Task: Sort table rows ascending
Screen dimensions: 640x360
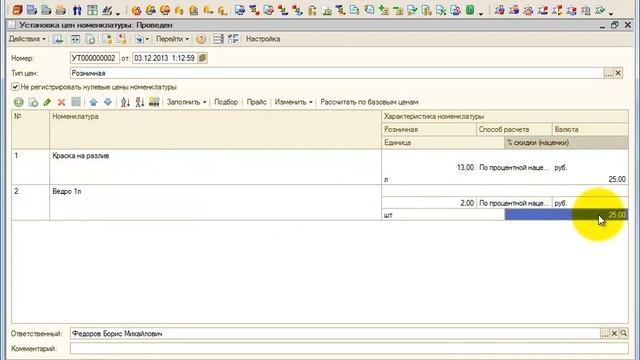Action: tap(125, 102)
